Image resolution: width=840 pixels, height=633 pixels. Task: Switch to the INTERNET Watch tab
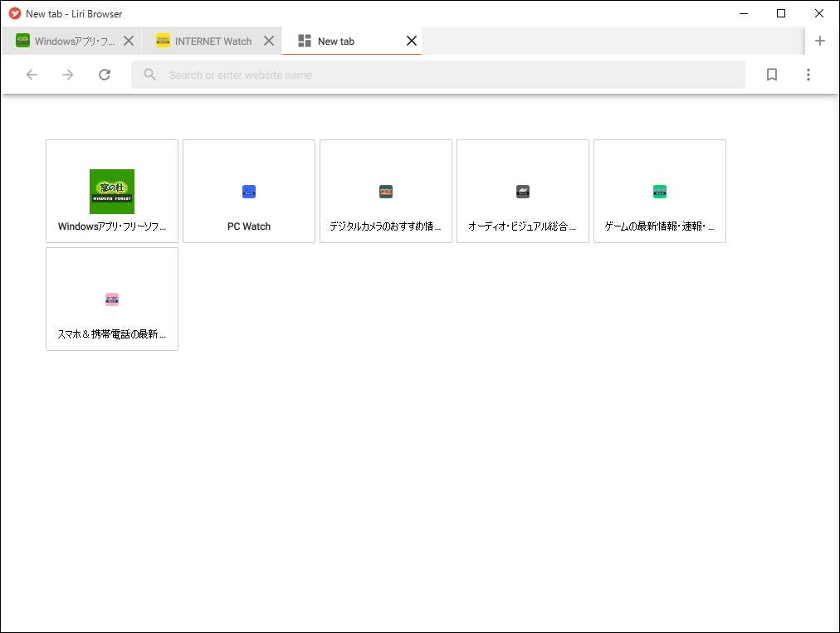coord(212,41)
